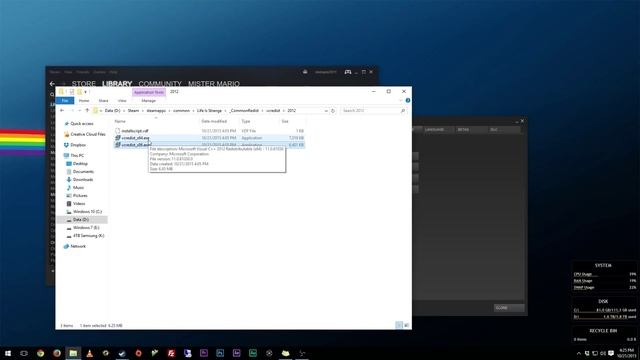Image resolution: width=640 pixels, height=360 pixels.
Task: Open STORE in Steam window
Action: point(84,84)
